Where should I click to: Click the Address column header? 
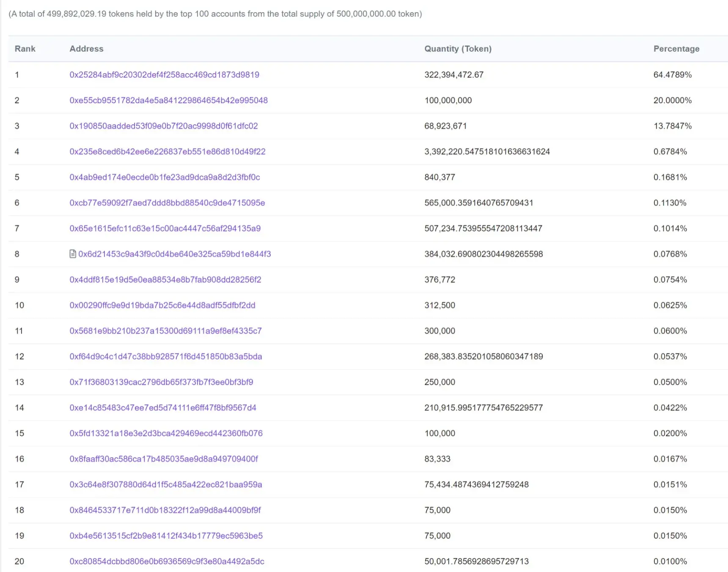(x=86, y=49)
